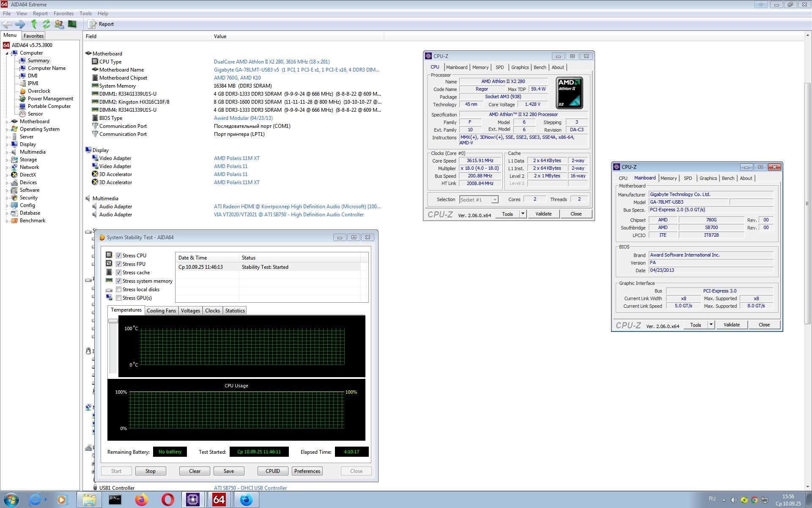
Task: Click the Refresh toolbar icon
Action: [x=46, y=24]
